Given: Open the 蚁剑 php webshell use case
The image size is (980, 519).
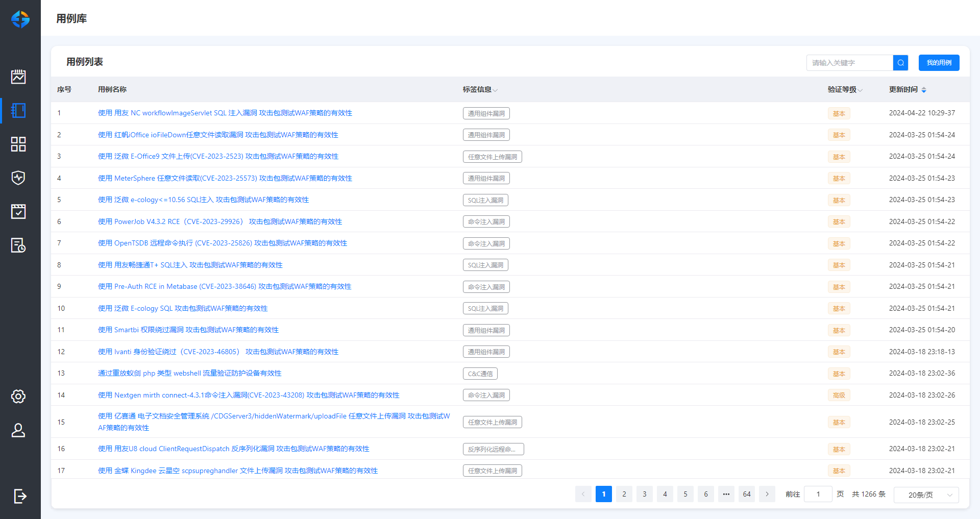Looking at the screenshot, I should click(x=190, y=373).
